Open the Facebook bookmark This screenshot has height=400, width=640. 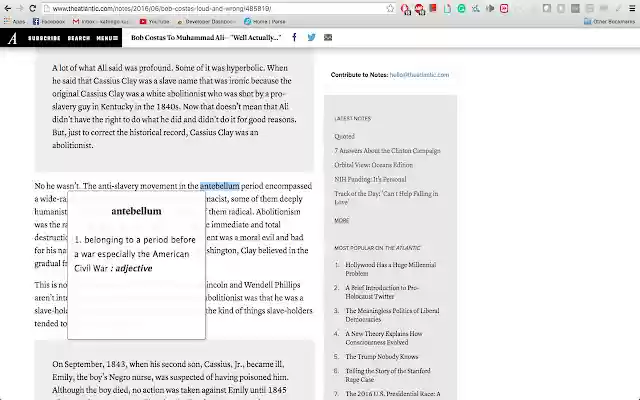click(x=49, y=22)
